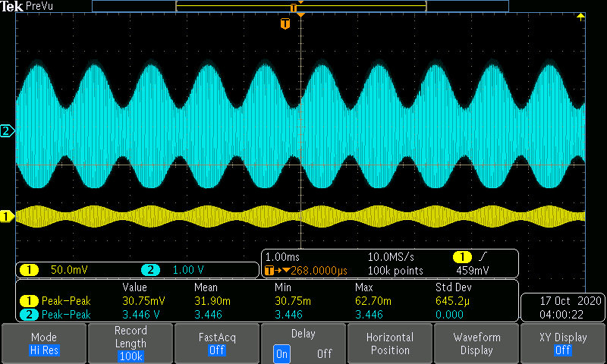607x364 pixels.
Task: Open the Record Length 100k menu button
Action: pos(131,344)
